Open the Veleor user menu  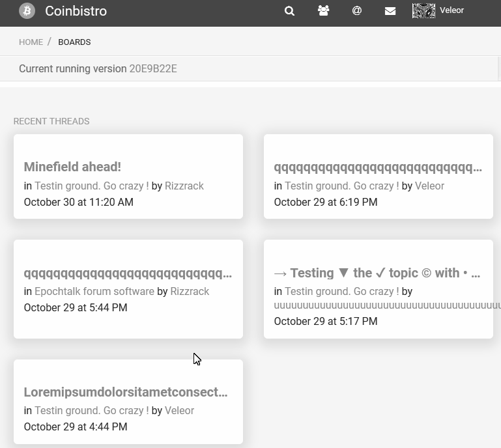click(x=451, y=10)
